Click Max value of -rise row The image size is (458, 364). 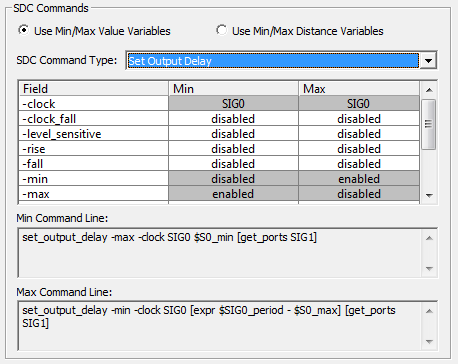pyautogui.click(x=359, y=149)
